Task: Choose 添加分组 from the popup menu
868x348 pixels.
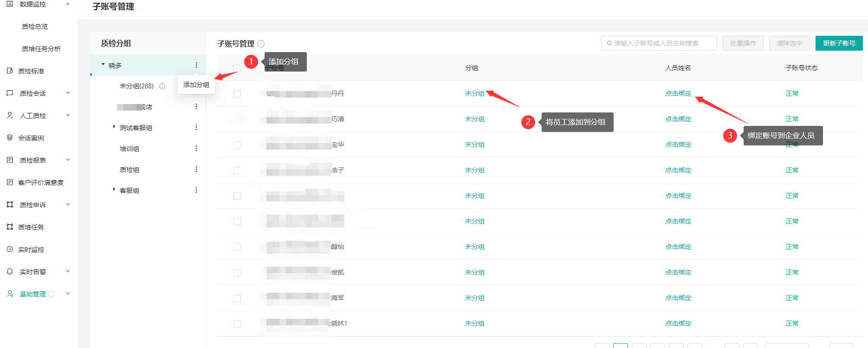Action: coord(196,85)
